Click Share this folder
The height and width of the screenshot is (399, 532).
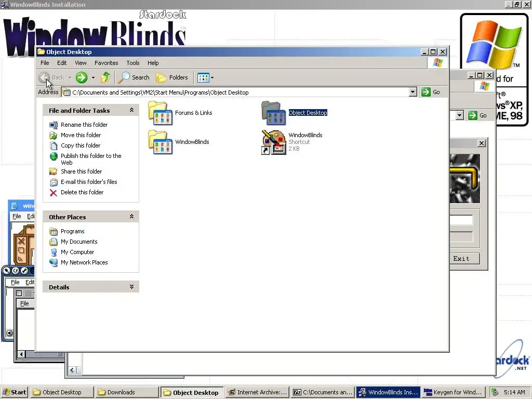coord(81,171)
